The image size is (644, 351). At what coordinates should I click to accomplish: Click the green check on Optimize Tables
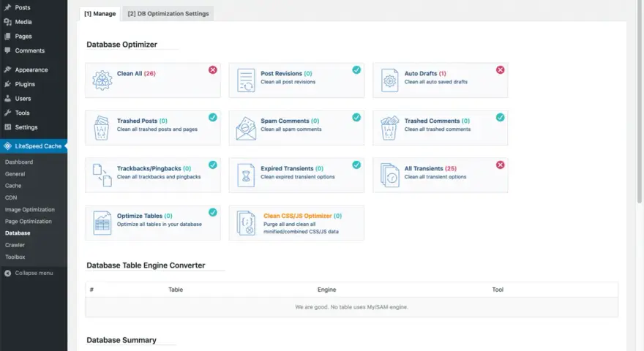click(213, 212)
